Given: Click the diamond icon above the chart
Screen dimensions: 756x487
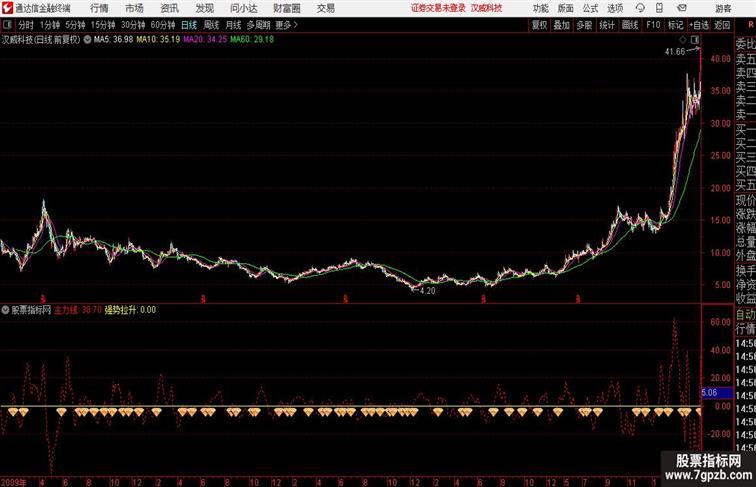Looking at the screenshot, I should (x=683, y=40).
